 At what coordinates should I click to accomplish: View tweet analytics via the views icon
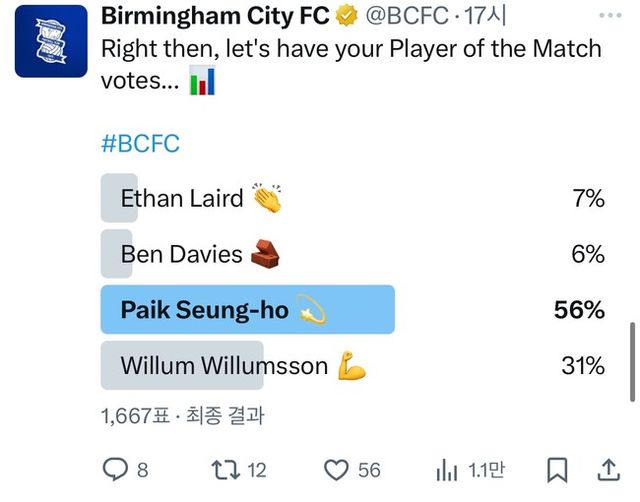447,469
